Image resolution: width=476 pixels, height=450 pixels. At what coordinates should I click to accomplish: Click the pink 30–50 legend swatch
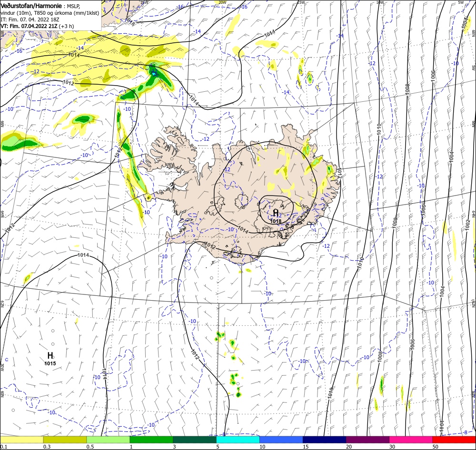pyautogui.click(x=411, y=440)
